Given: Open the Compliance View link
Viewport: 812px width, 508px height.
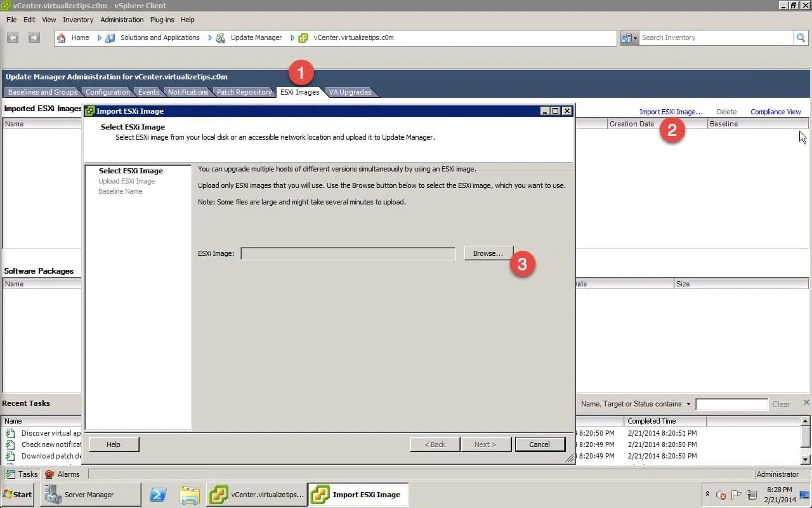Looking at the screenshot, I should tap(776, 112).
